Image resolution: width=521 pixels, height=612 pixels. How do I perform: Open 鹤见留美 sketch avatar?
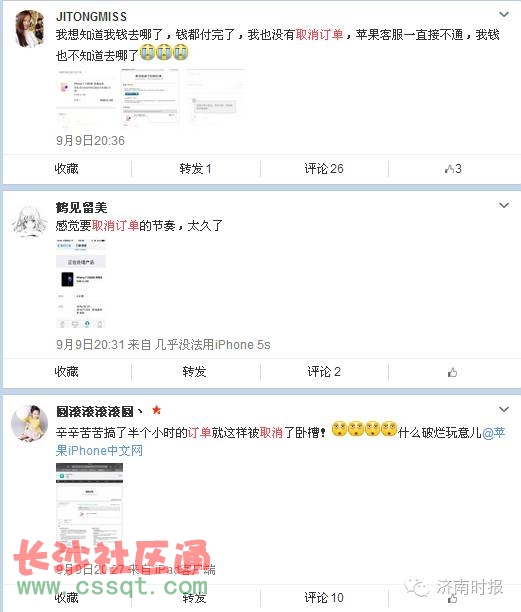coord(30,219)
